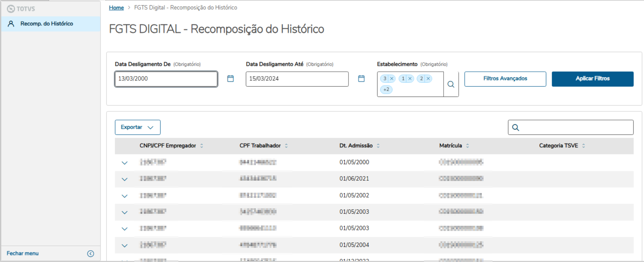
Task: Remove establishment tag 2
Action: [x=428, y=79]
